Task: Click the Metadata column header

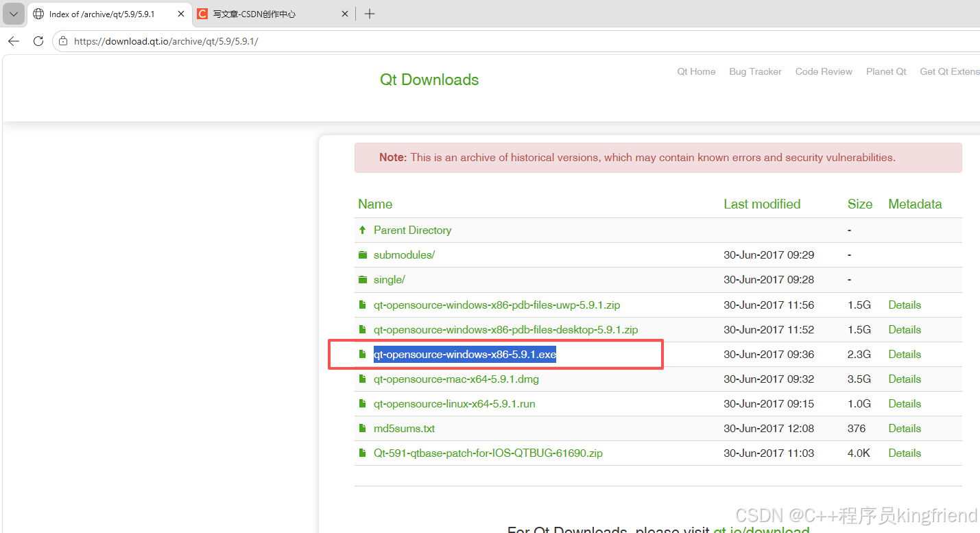Action: coord(915,204)
